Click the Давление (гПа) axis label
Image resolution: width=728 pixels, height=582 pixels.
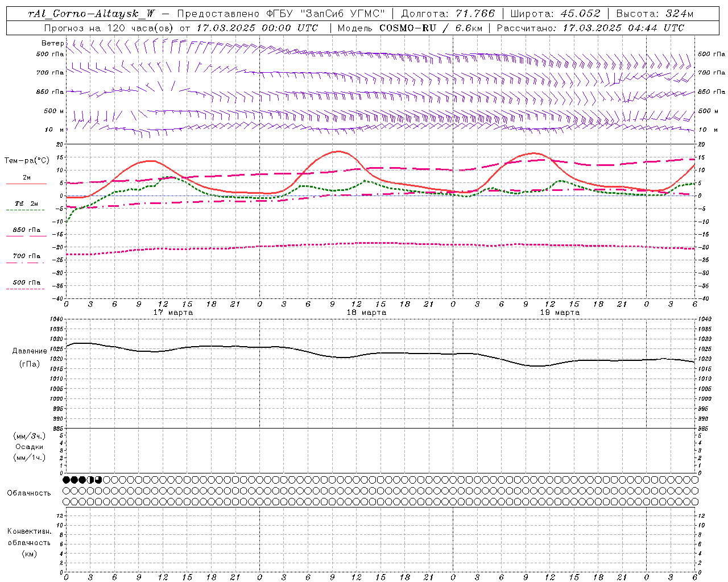(30, 357)
